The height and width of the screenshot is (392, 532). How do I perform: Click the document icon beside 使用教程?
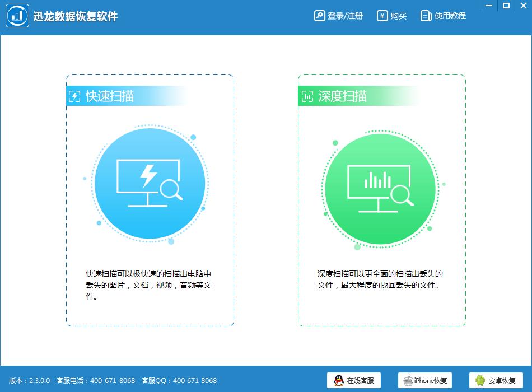426,16
